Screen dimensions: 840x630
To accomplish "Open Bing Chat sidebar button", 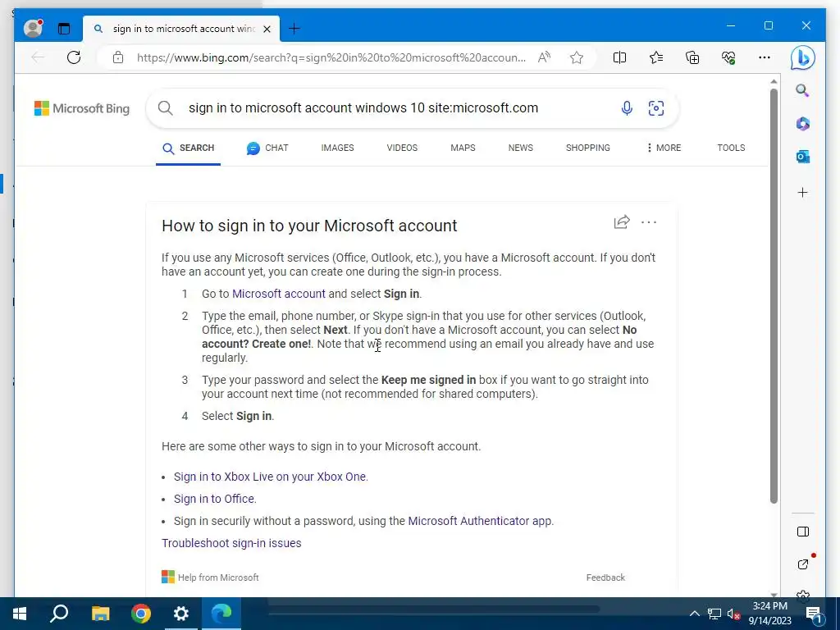I will pyautogui.click(x=802, y=58).
